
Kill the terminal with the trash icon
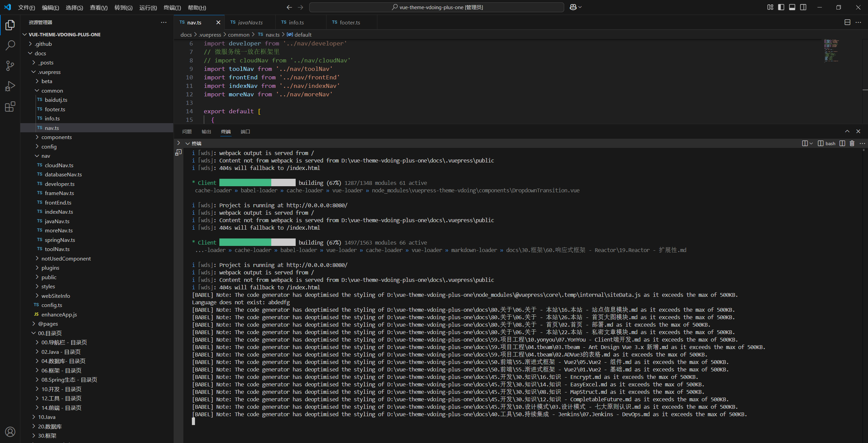(852, 143)
